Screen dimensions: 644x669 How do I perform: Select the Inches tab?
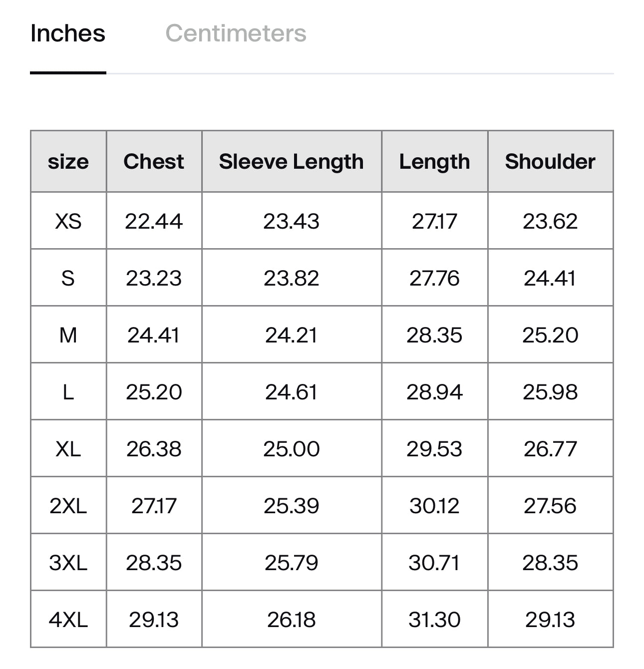coord(68,33)
